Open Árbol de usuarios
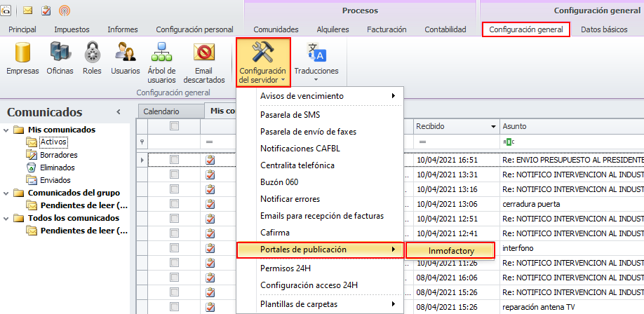Screen dimensions: 644x314 pyautogui.click(x=162, y=62)
